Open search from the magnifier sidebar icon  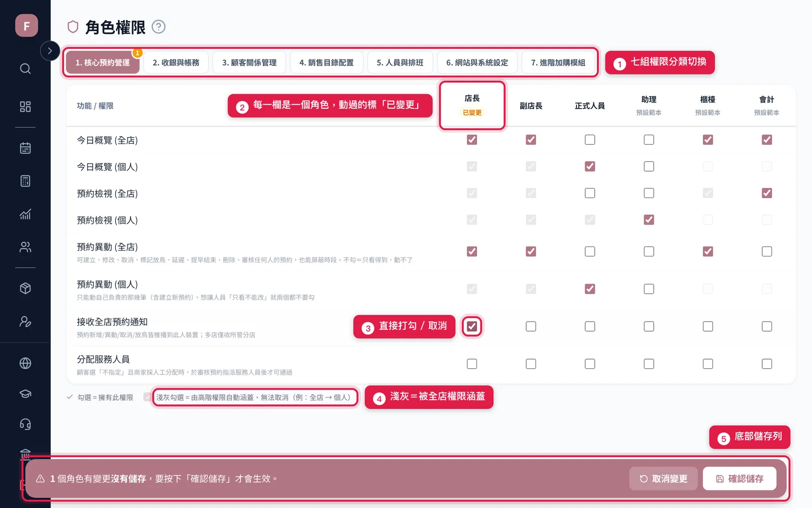point(25,69)
